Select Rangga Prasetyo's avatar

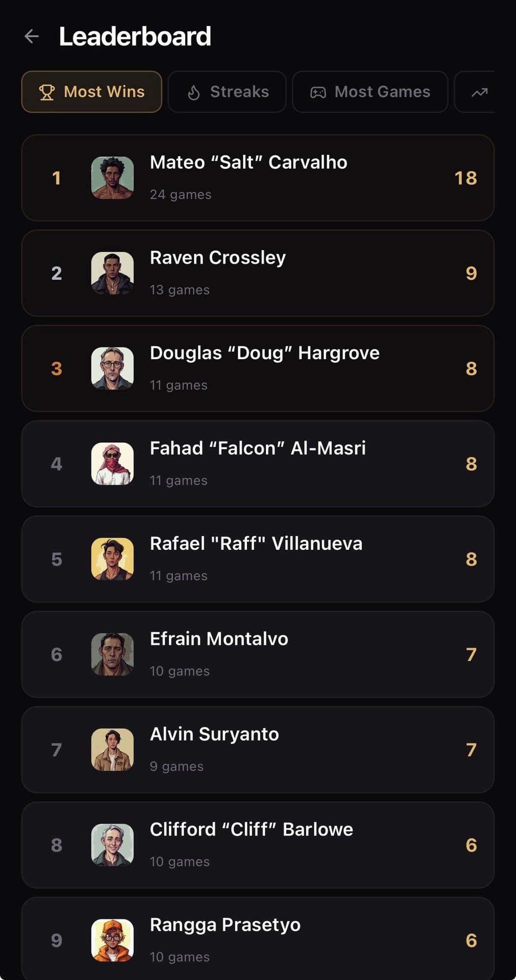pos(112,940)
